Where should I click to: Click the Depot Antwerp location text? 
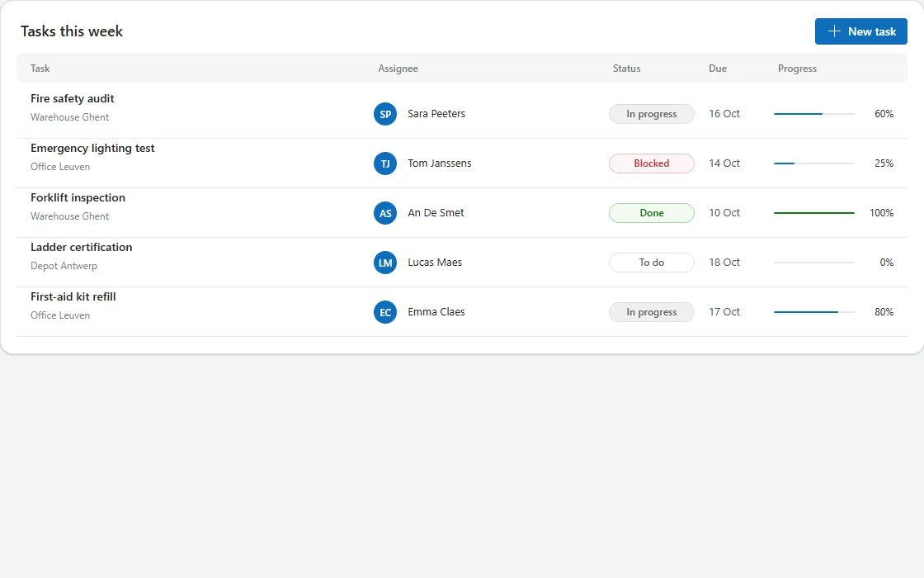[x=64, y=266]
